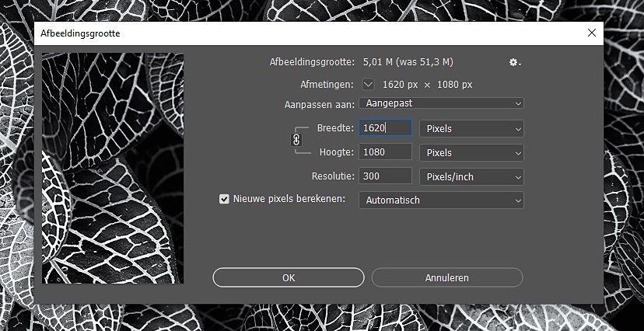Open the Automatisch resampling method dropdown
644x331 pixels.
[440, 200]
